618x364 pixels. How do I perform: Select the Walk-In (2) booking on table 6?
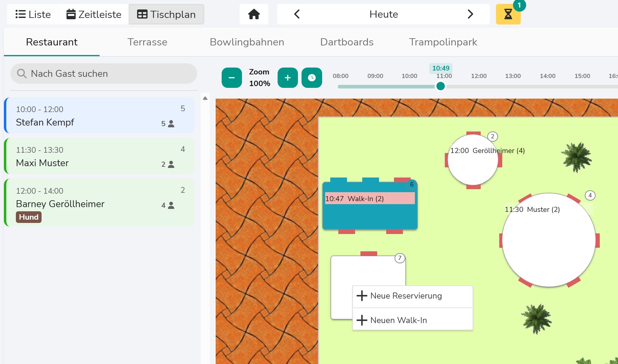click(x=370, y=198)
